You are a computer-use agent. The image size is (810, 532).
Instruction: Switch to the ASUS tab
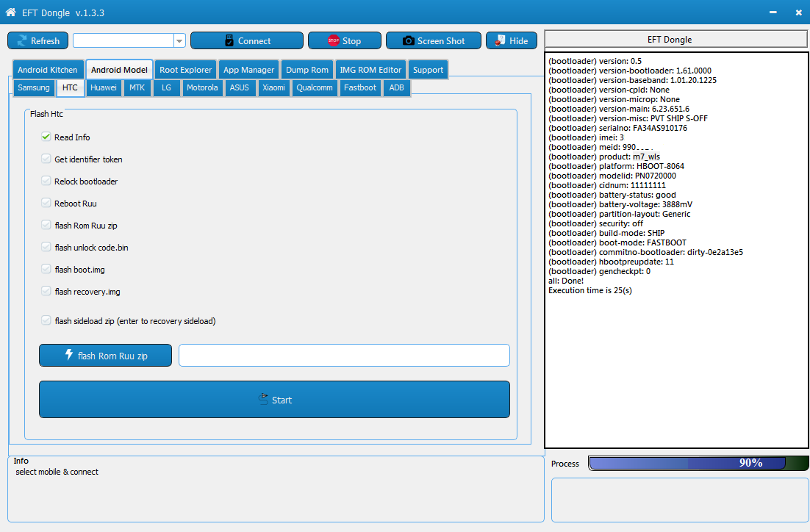[239, 87]
